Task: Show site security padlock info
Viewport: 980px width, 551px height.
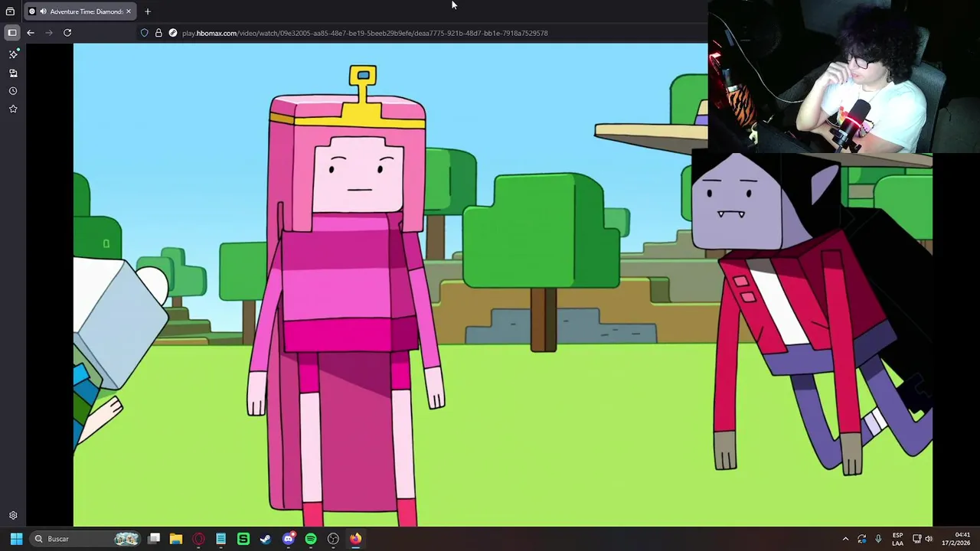Action: [158, 33]
